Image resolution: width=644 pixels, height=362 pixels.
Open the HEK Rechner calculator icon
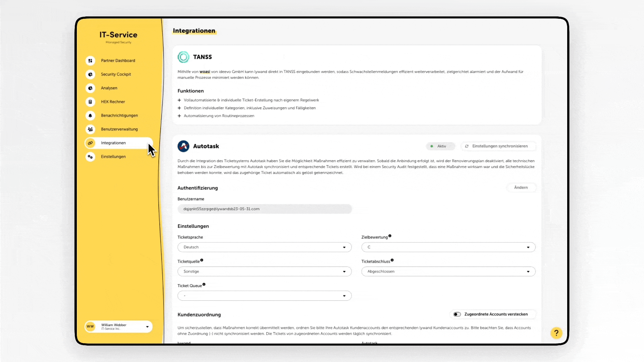coord(90,102)
